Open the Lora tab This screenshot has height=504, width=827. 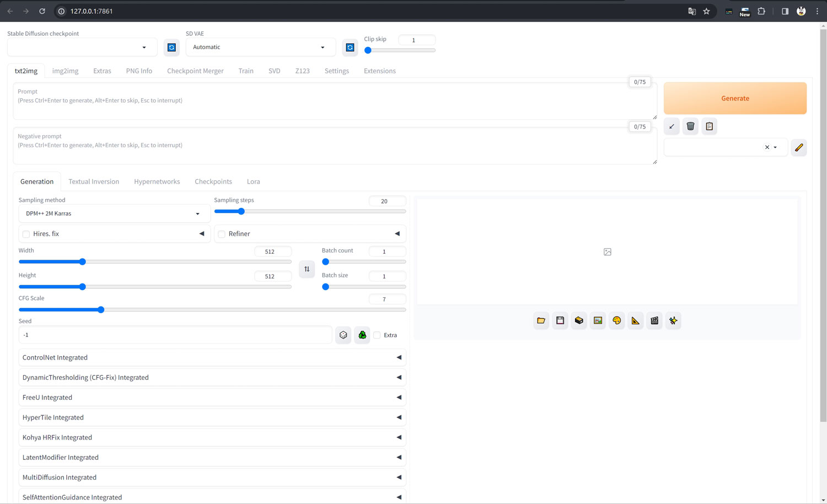253,181
